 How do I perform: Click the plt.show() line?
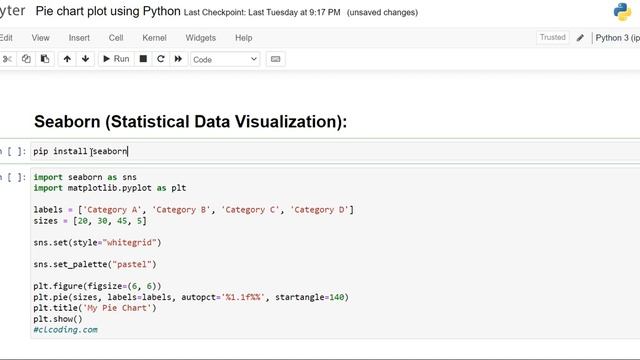pos(58,319)
